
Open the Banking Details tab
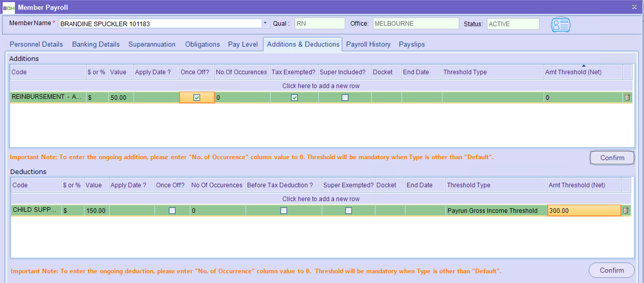pos(96,44)
